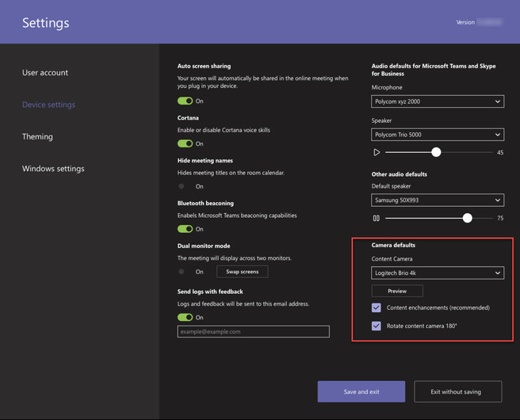Click the Save and exit button
The image size is (520, 420).
coord(361,392)
